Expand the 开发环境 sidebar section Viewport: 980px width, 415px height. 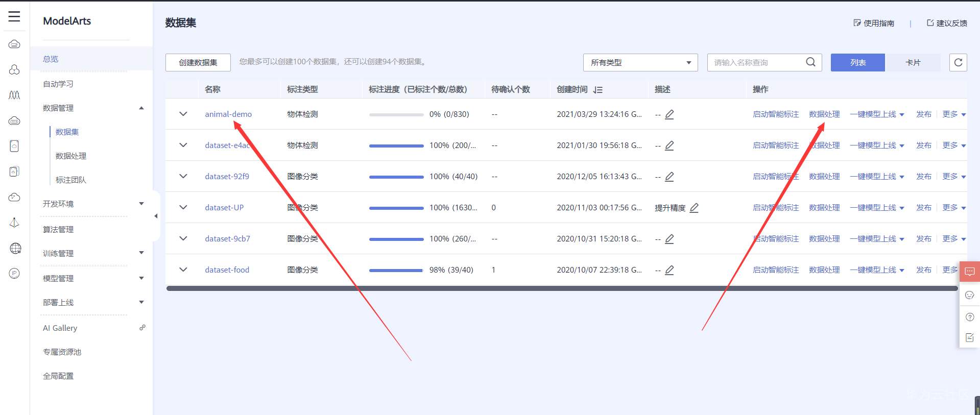pyautogui.click(x=141, y=204)
